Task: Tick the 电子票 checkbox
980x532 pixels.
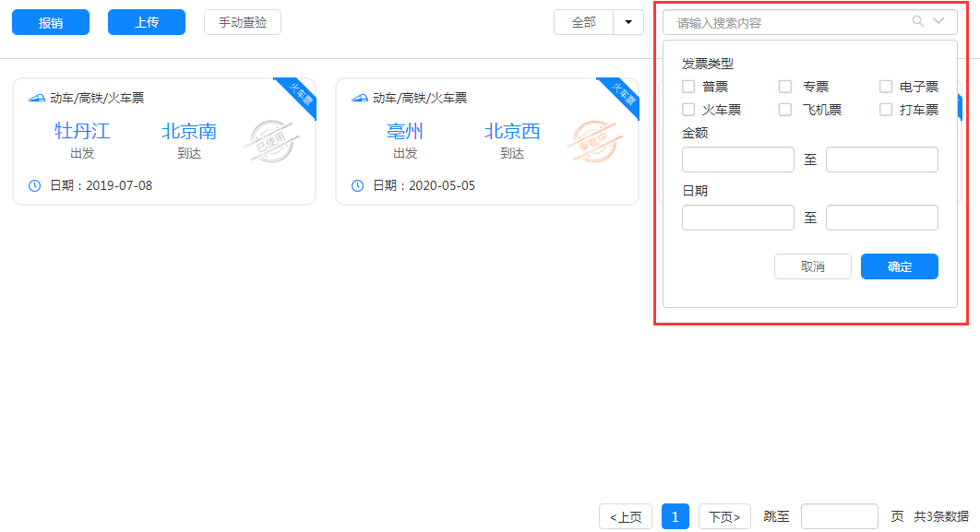Action: (x=886, y=87)
